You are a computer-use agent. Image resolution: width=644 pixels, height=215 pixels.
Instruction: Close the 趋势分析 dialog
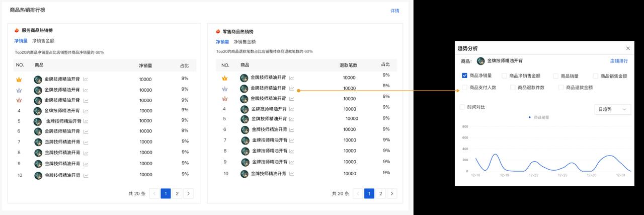pos(628,48)
